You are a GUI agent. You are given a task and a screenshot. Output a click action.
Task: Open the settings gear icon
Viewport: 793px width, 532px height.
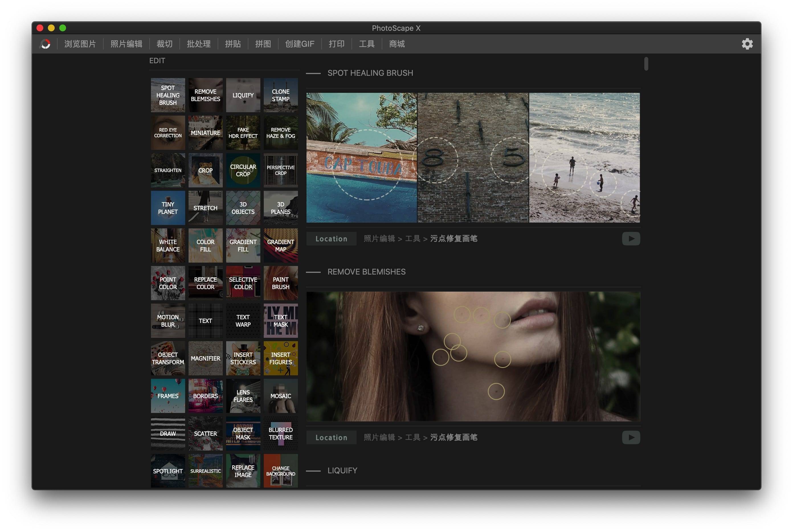point(747,44)
